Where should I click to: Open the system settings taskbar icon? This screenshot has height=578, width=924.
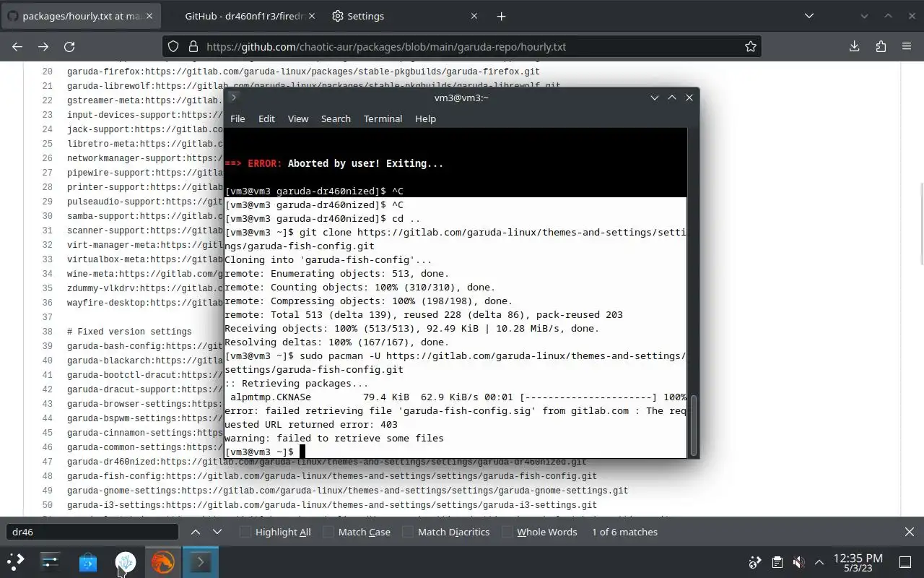[51, 561]
